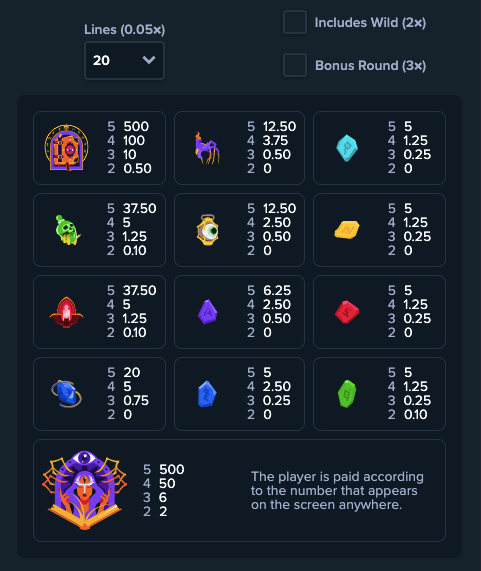Screen dimensions: 481x571
Task: Click the purple candle hand icon
Action: [207, 148]
